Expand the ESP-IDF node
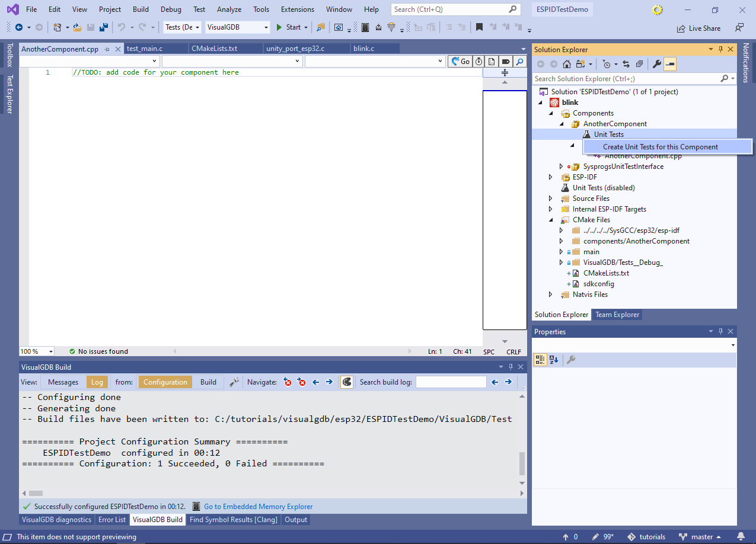This screenshot has height=544, width=756. tap(551, 177)
